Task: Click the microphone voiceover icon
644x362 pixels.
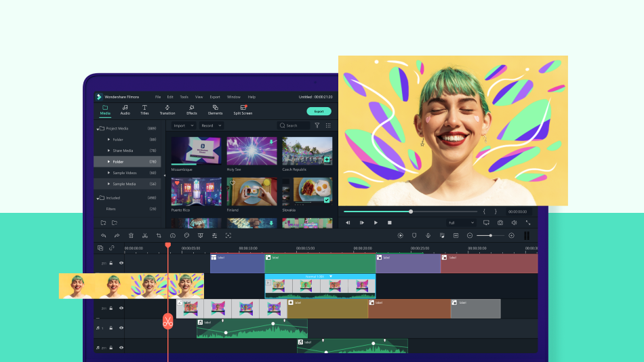Action: 428,236
